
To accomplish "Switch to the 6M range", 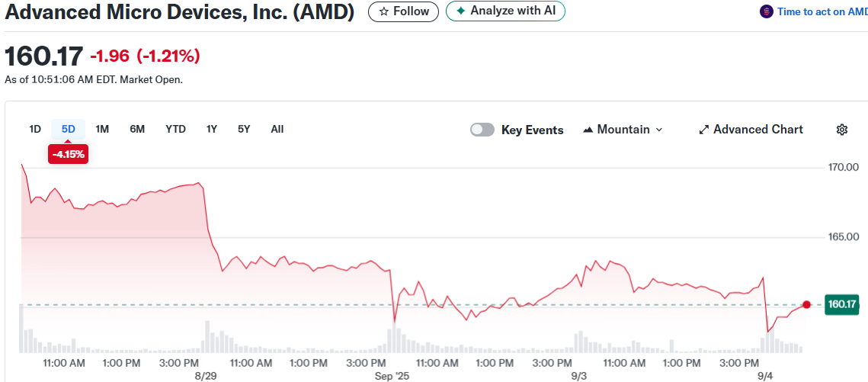I will 137,130.
